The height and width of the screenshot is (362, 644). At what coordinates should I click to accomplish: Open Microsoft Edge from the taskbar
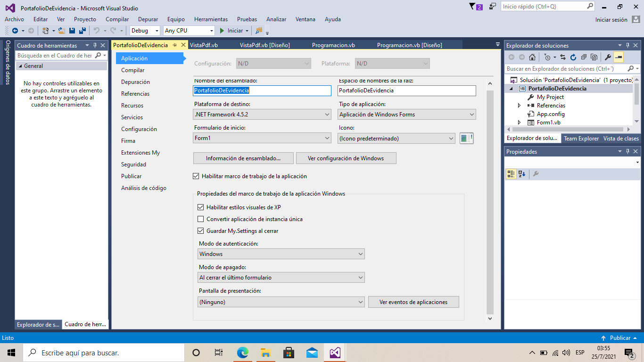click(x=242, y=353)
